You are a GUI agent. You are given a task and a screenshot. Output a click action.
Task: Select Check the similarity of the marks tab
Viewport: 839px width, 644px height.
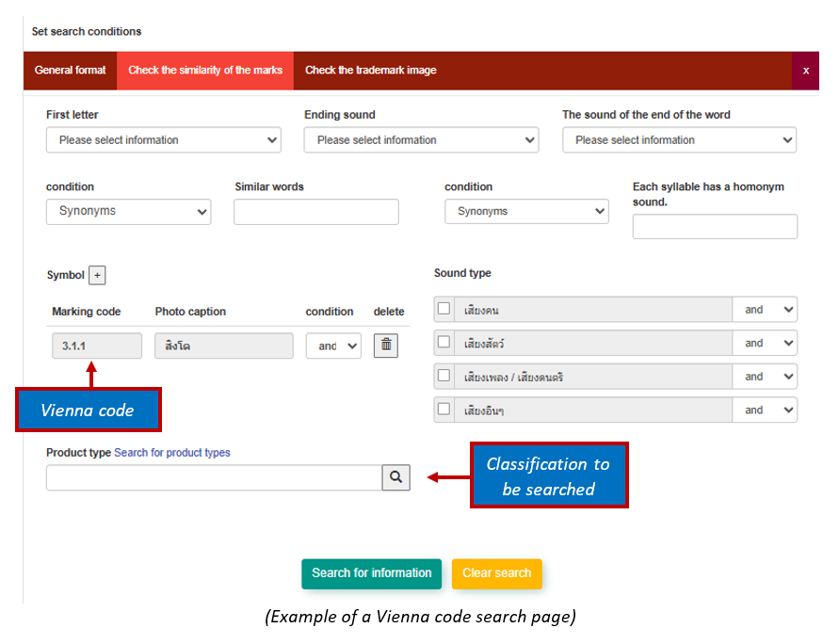coord(205,71)
